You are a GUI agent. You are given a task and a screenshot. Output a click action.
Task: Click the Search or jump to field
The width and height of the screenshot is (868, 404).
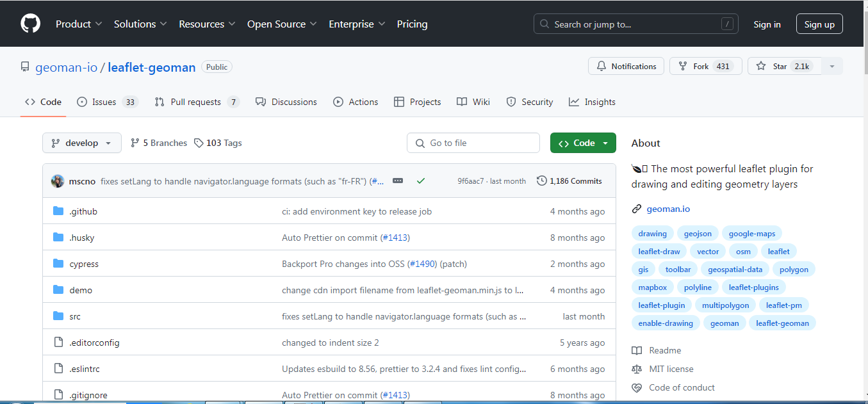635,24
